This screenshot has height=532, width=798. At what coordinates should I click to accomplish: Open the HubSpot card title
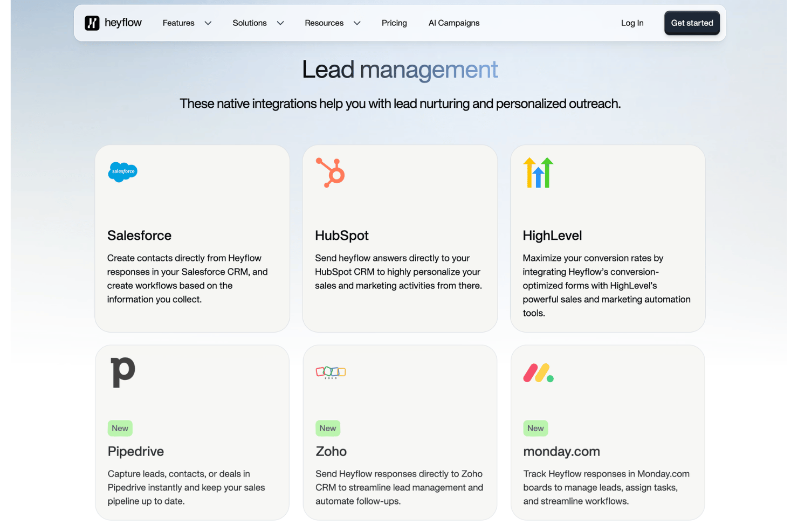(342, 236)
